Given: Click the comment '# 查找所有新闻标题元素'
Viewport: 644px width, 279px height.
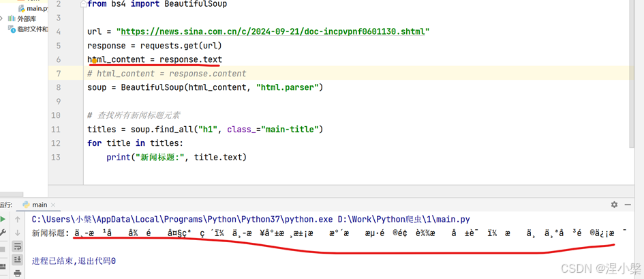Looking at the screenshot, I should point(134,115).
